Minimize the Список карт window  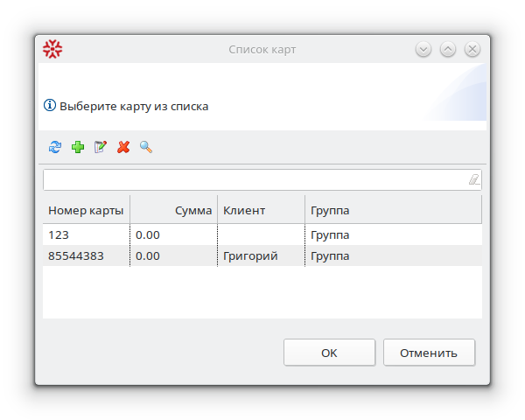pyautogui.click(x=423, y=50)
